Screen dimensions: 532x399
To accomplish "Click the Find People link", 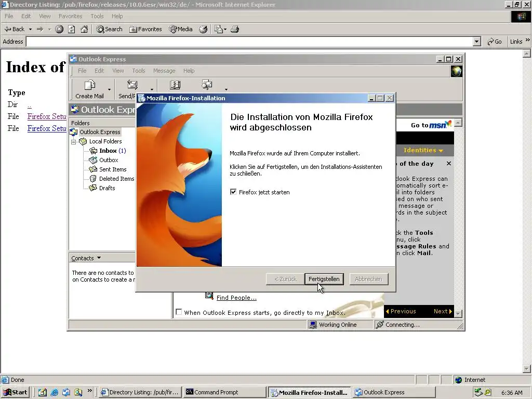I will [236, 298].
